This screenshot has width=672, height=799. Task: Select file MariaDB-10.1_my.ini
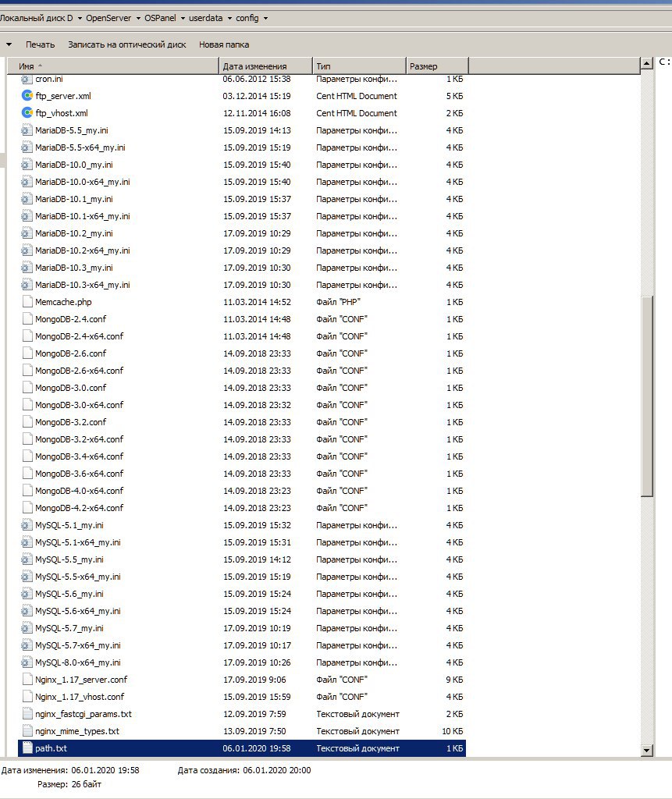74,199
